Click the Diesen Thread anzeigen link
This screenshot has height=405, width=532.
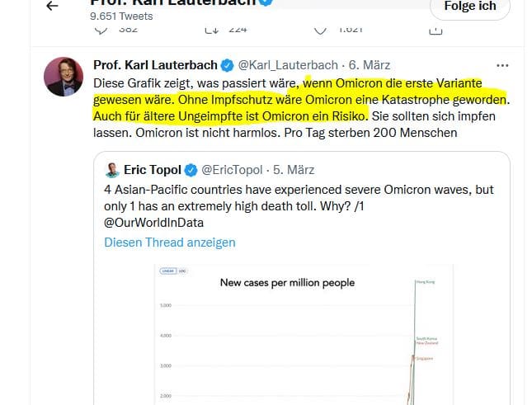[x=170, y=243]
